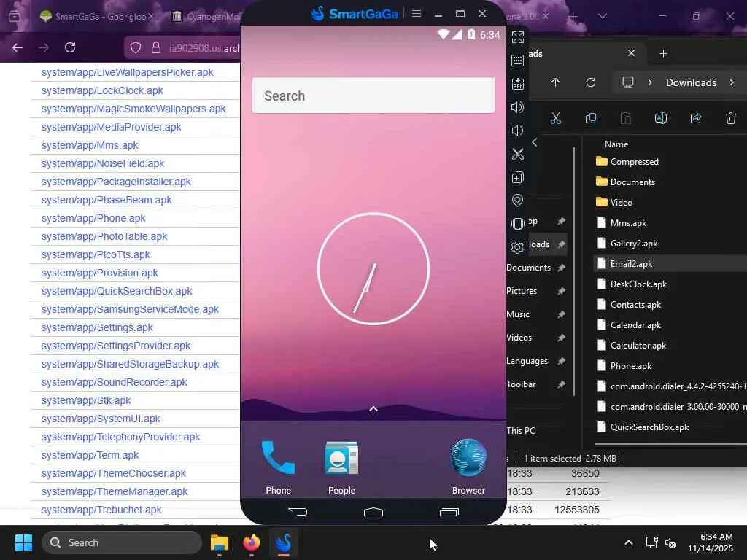Click the scissors screenshot icon in SmartGaGa
The width and height of the screenshot is (747, 560).
[x=517, y=154]
